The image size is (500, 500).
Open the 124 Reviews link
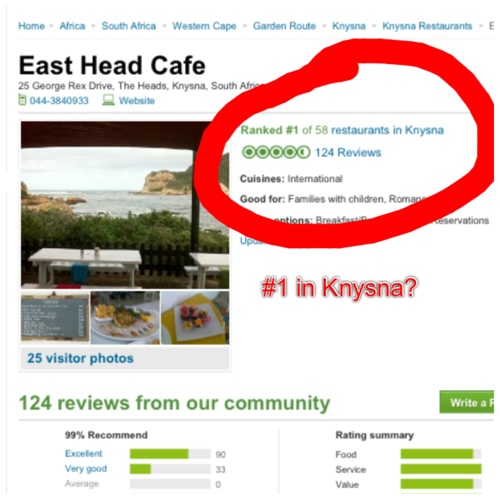click(x=348, y=153)
